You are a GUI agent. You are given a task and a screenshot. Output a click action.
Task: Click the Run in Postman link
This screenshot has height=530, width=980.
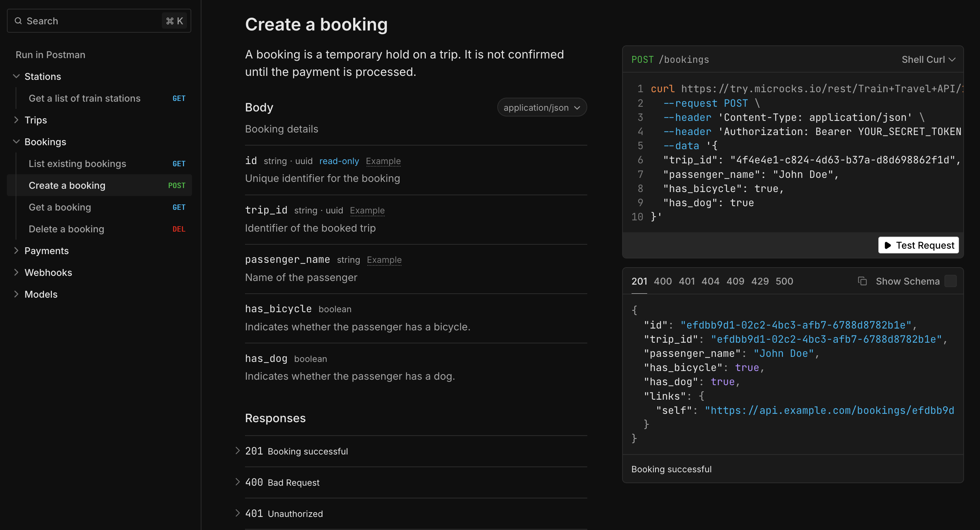point(50,54)
